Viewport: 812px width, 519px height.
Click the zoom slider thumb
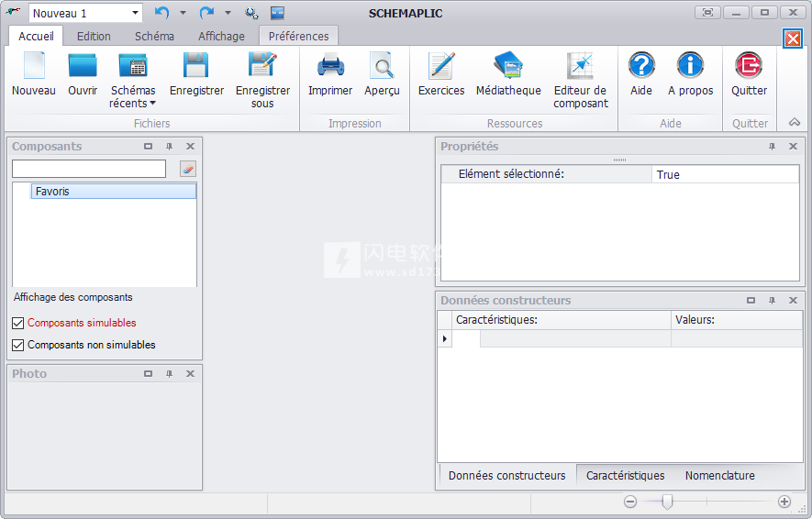tap(668, 502)
